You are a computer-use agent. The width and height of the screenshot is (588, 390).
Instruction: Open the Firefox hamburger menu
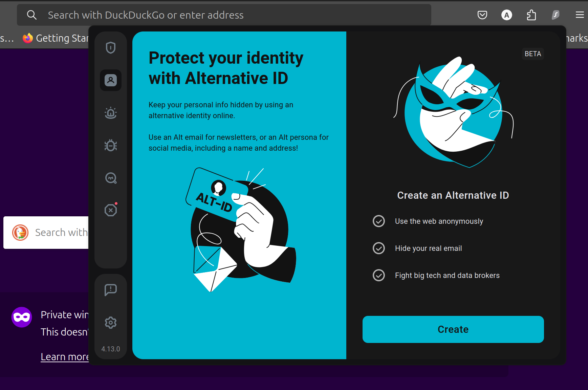click(x=580, y=15)
